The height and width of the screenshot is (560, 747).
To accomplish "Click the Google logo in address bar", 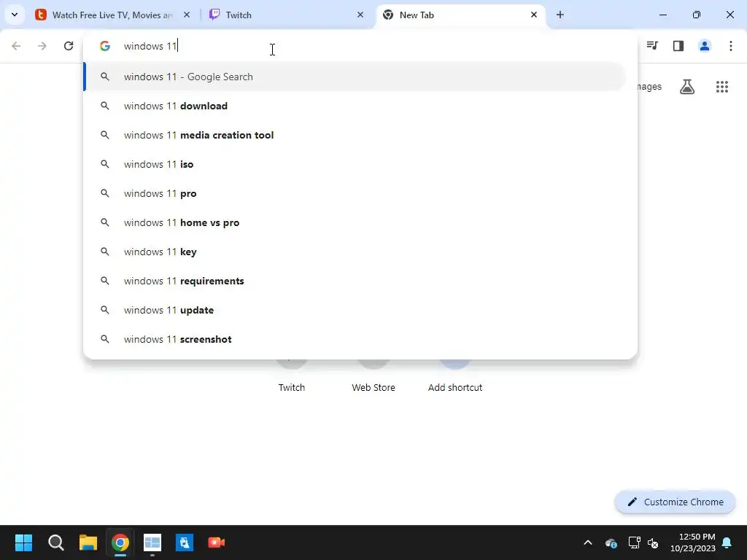I will tap(105, 46).
